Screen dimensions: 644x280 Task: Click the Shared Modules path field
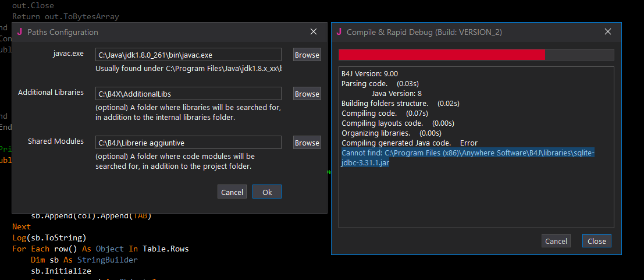coord(188,143)
